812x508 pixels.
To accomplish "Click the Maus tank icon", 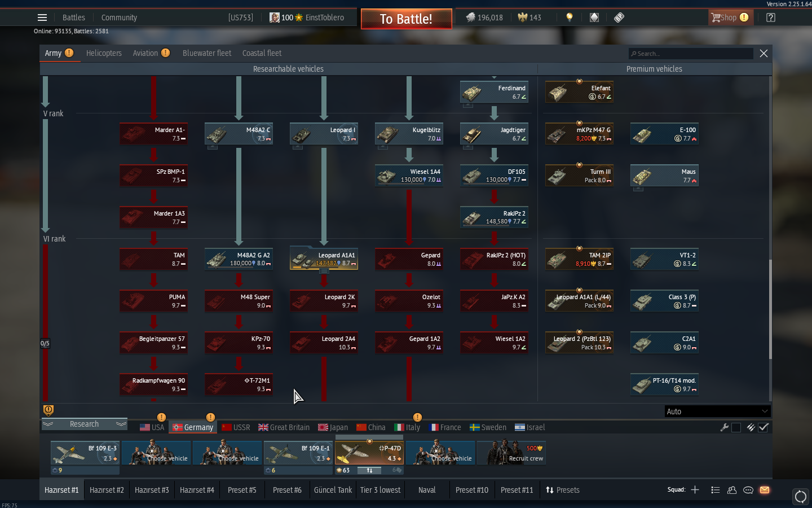I will (x=642, y=176).
